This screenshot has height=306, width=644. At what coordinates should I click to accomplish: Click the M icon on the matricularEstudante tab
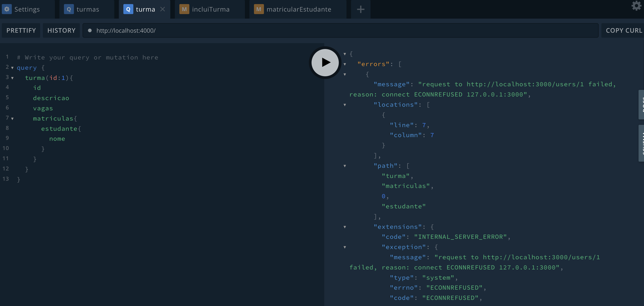[259, 9]
